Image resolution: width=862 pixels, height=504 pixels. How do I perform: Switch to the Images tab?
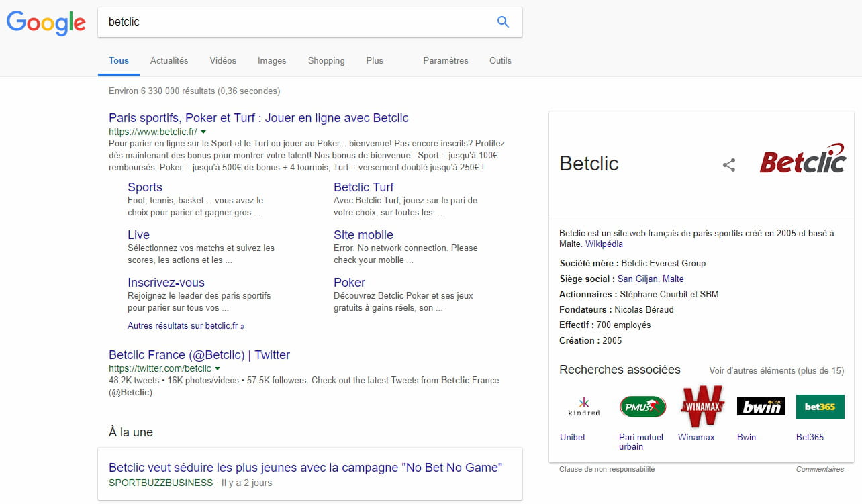[x=272, y=60]
